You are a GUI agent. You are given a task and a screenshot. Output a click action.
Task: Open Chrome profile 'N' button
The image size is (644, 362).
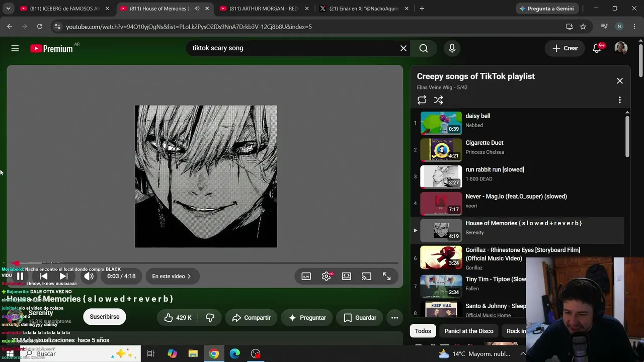click(x=619, y=27)
